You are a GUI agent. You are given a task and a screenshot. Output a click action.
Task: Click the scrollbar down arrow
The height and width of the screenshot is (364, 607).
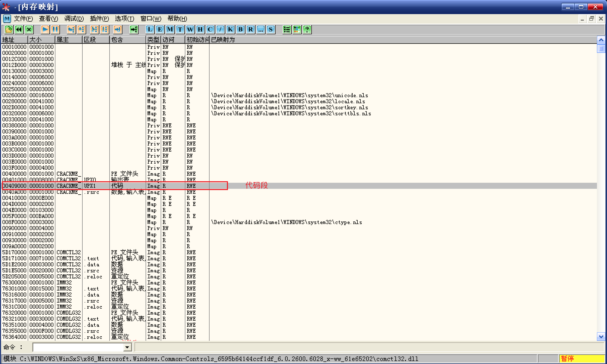(x=601, y=337)
